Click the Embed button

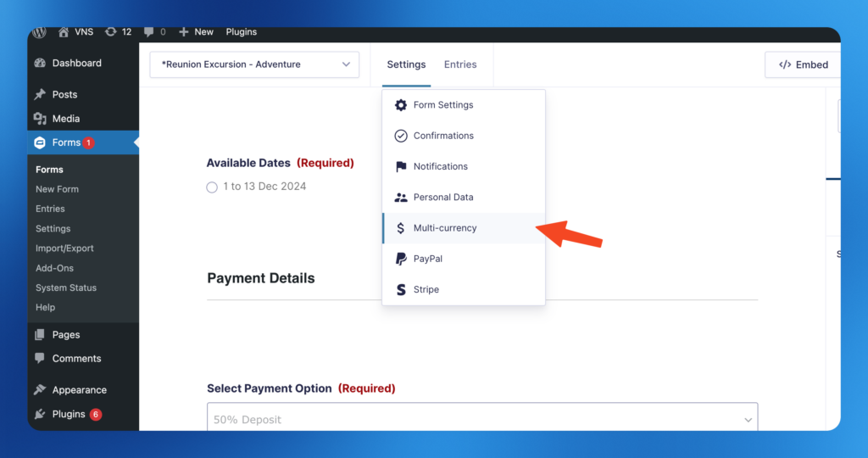pyautogui.click(x=803, y=64)
